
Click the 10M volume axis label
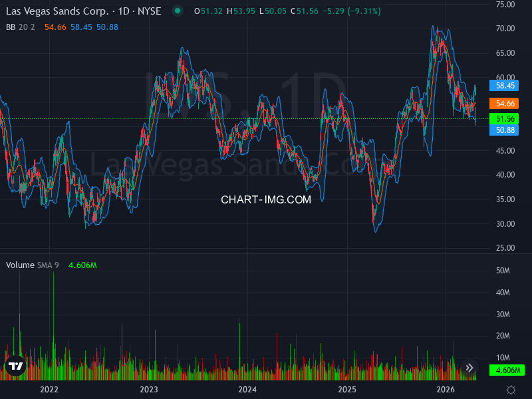coord(503,358)
